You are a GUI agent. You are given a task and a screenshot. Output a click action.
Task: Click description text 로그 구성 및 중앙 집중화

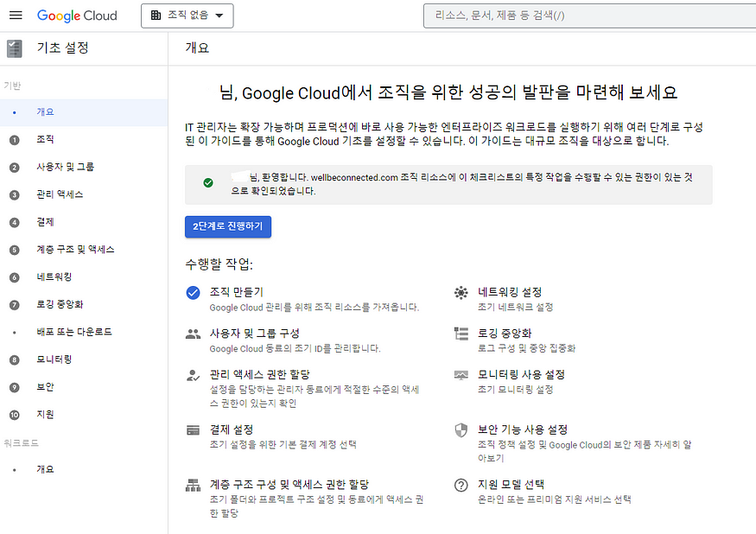(526, 348)
